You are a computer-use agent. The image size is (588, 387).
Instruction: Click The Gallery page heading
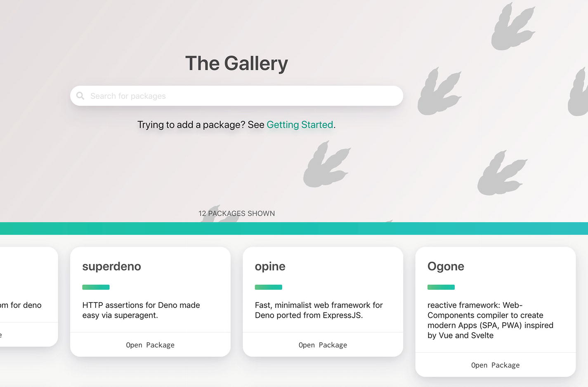click(x=236, y=63)
